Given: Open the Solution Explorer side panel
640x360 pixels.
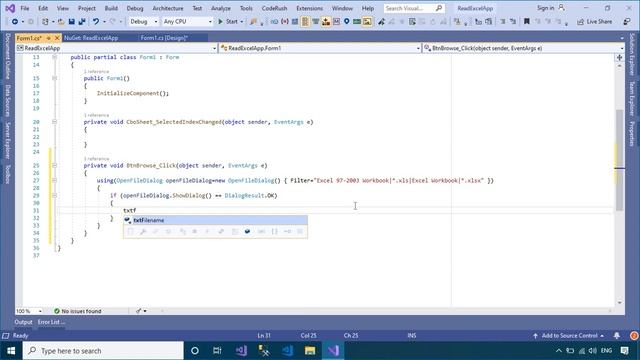Looking at the screenshot, I should (x=632, y=54).
